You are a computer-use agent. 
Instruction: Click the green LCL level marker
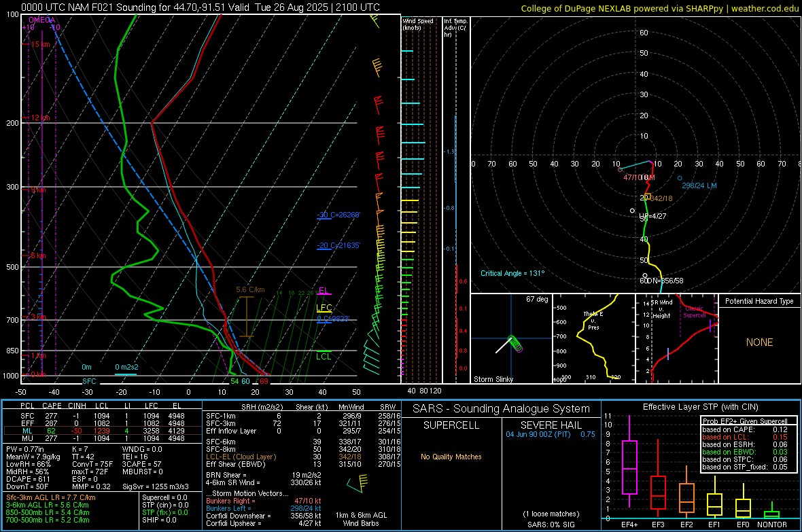(x=324, y=356)
